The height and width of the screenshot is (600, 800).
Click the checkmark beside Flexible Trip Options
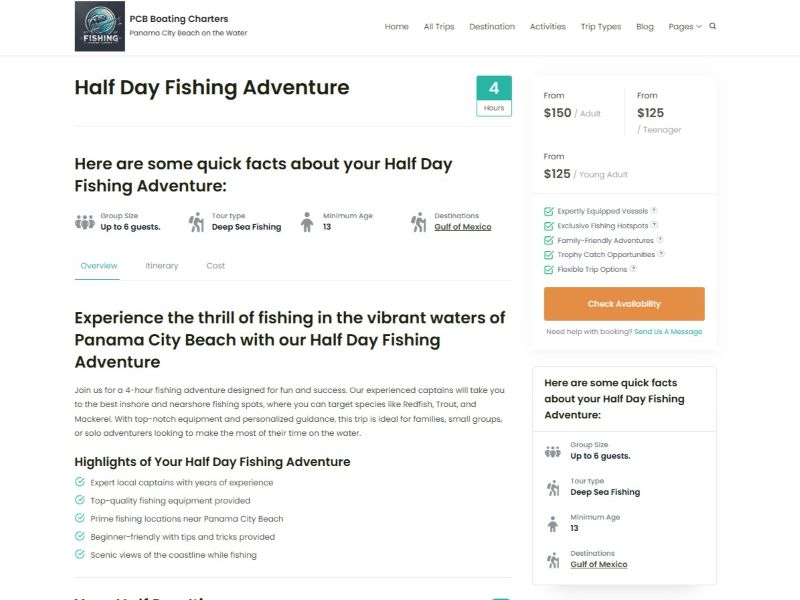coord(548,269)
